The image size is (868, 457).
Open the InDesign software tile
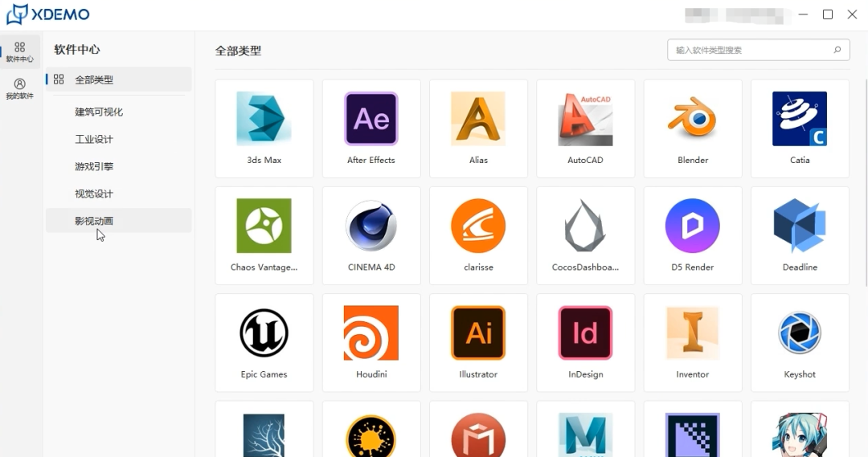pyautogui.click(x=586, y=342)
